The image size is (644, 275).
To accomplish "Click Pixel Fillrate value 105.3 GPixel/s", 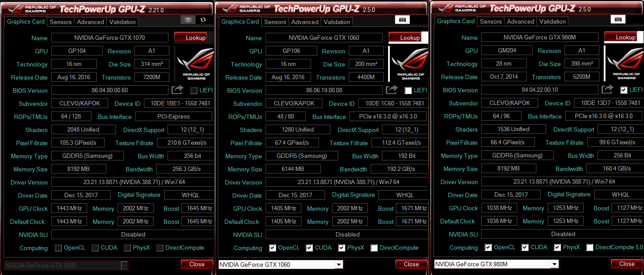I will 78,143.
